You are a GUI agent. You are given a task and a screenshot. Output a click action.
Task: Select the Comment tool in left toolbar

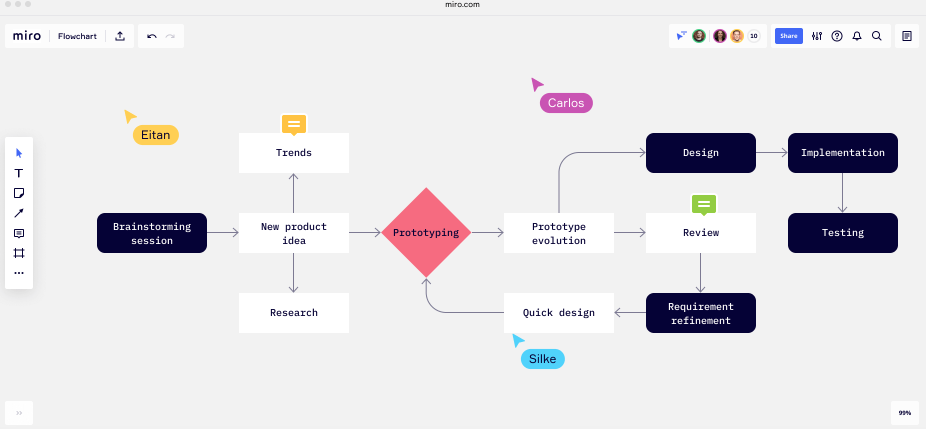coord(19,233)
